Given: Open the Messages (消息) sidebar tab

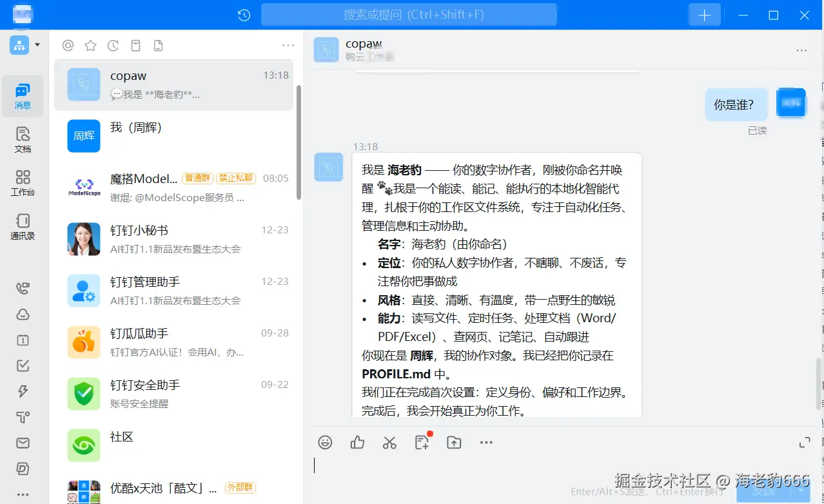Looking at the screenshot, I should (23, 95).
